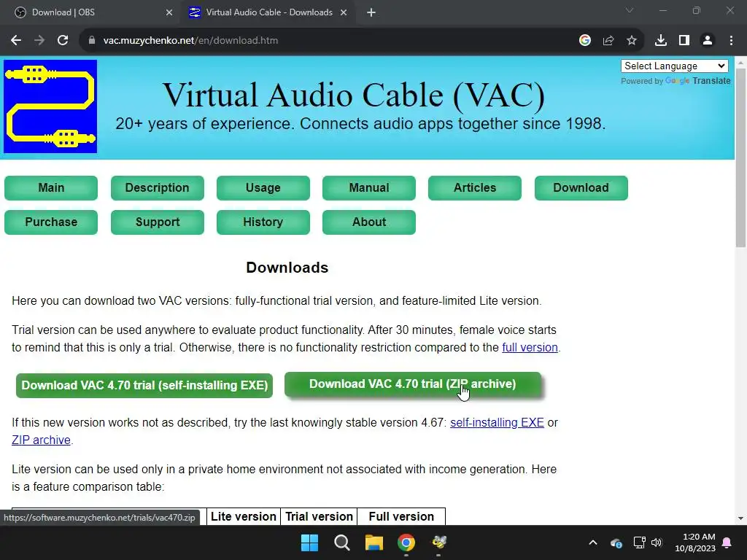Go to the Usage page
The width and height of the screenshot is (747, 560).
(x=263, y=187)
